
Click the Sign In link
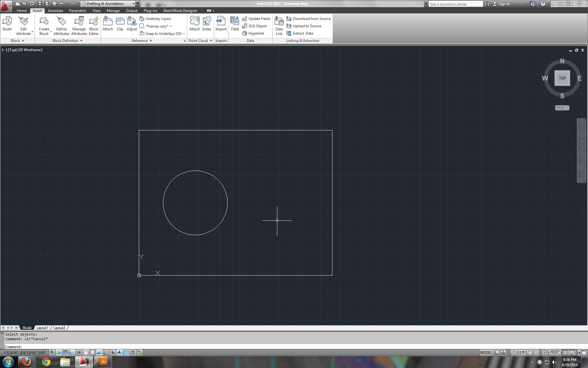(x=501, y=4)
